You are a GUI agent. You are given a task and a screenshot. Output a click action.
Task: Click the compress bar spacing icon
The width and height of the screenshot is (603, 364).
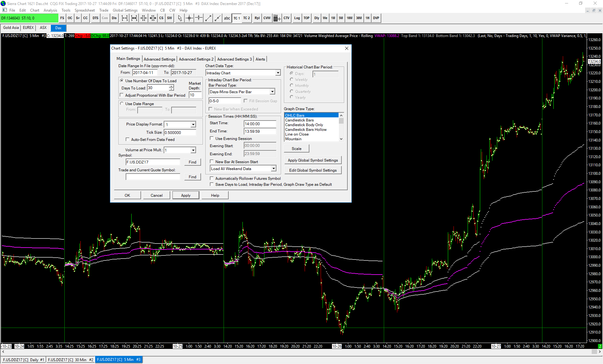[x=144, y=18]
